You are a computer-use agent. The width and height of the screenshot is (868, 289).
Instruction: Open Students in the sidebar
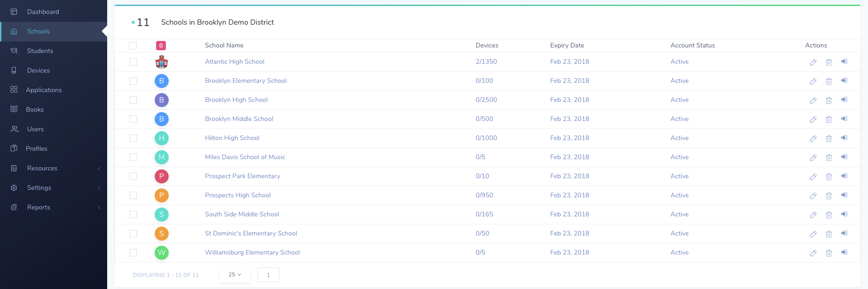click(40, 51)
